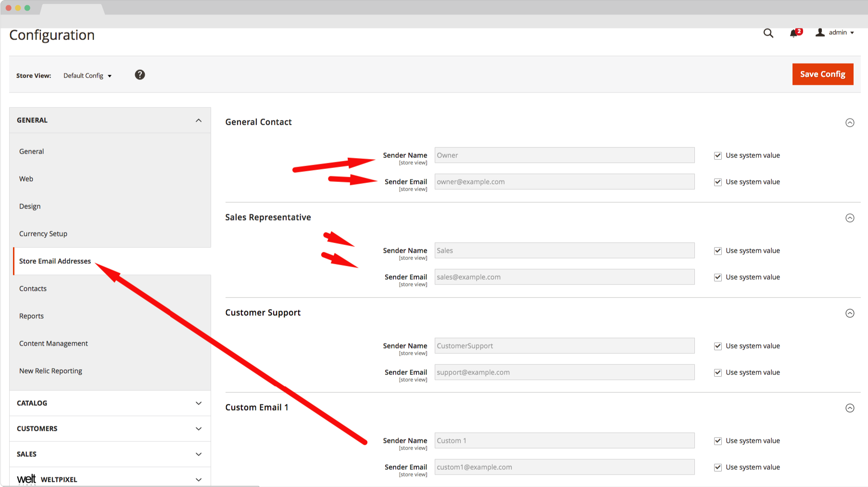Image resolution: width=868 pixels, height=487 pixels.
Task: Uncheck Use system value for General Contact Sender Name
Action: 718,155
